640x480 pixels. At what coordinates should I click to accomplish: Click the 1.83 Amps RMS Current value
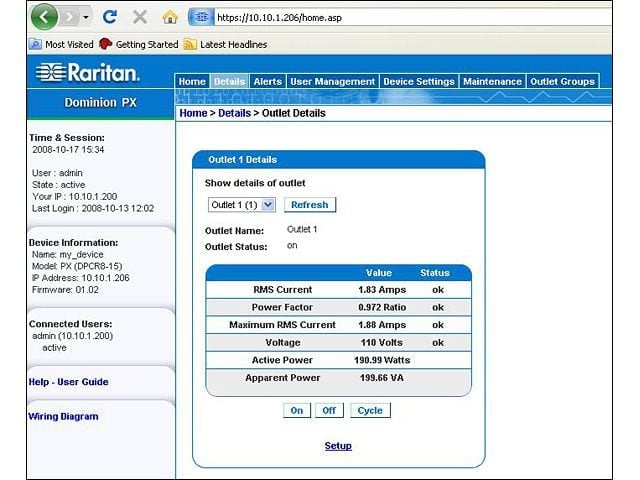click(382, 290)
